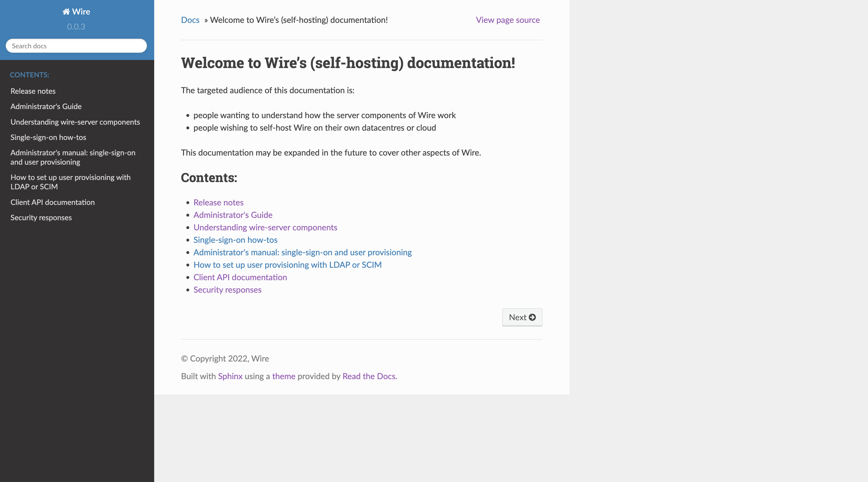Visit Security responses link in Contents list

[227, 290]
